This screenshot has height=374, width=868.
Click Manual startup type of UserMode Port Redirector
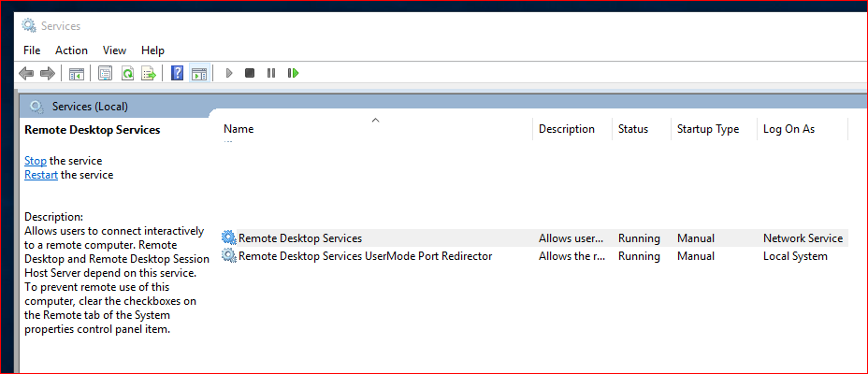pyautogui.click(x=696, y=256)
